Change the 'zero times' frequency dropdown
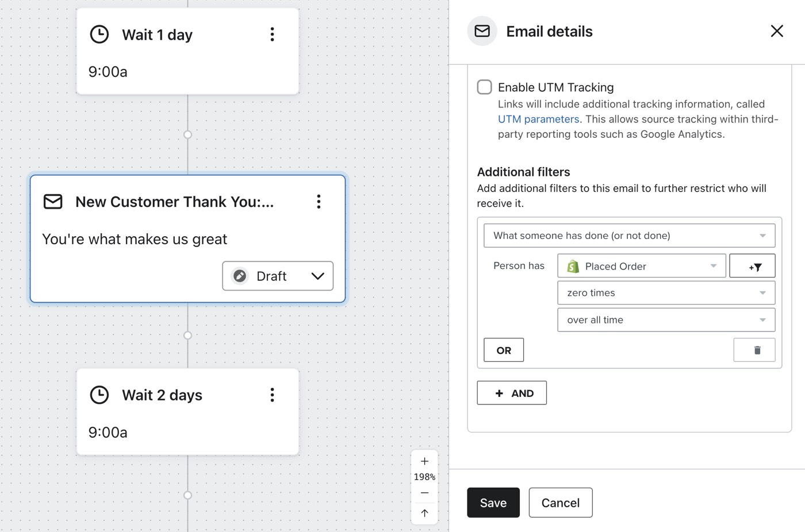The image size is (805, 532). 666,293
